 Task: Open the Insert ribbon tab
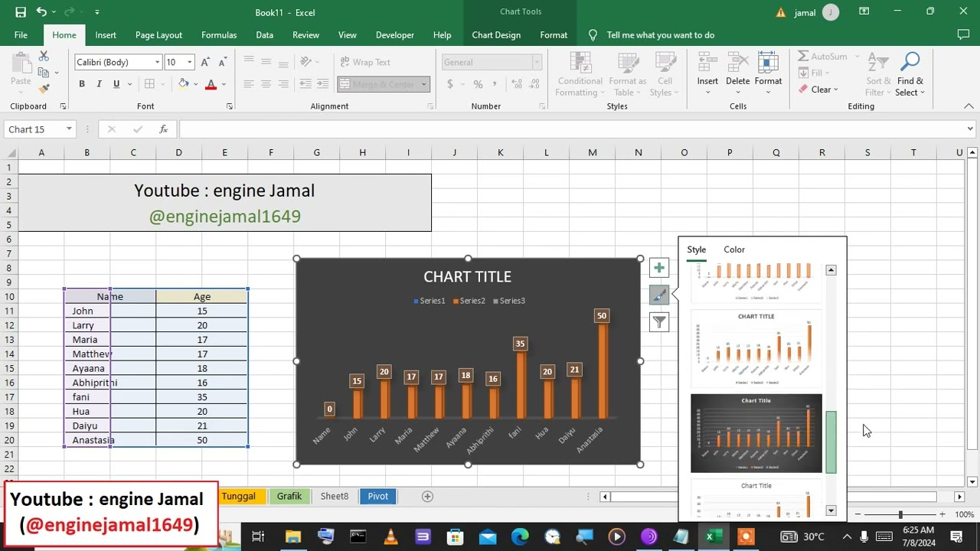click(x=106, y=35)
